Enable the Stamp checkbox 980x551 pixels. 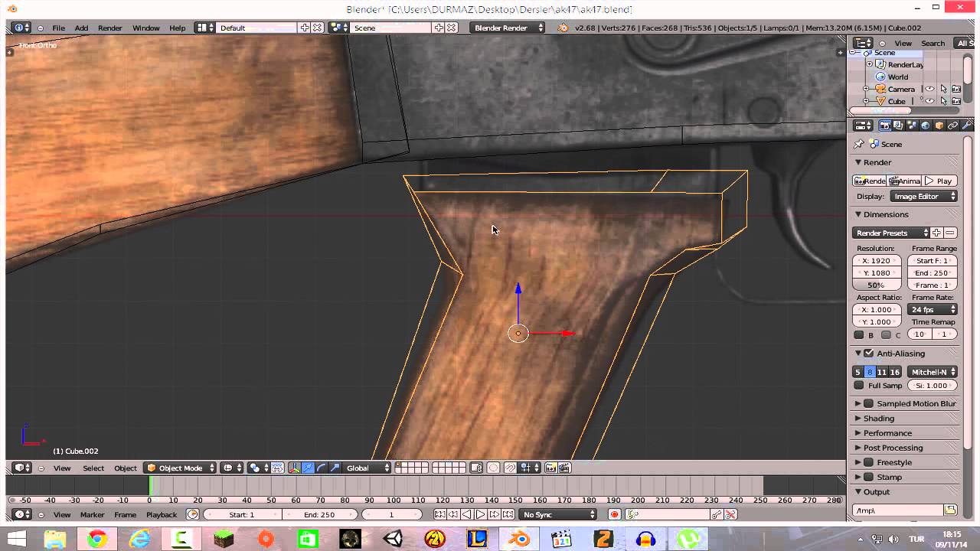tap(869, 477)
